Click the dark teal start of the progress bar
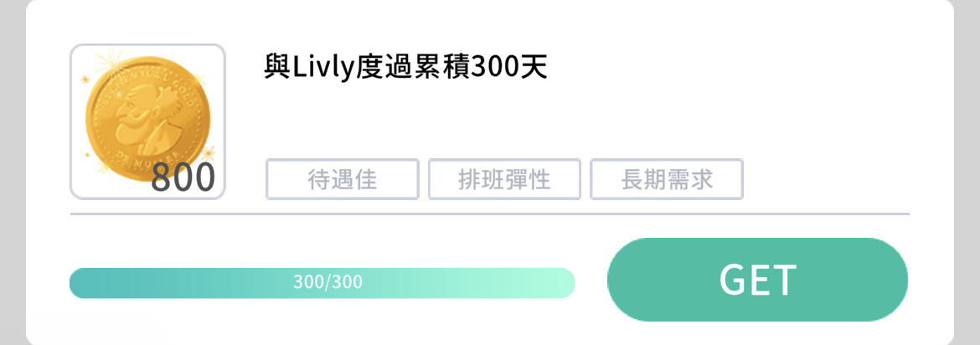The width and height of the screenshot is (980, 345). tap(87, 283)
